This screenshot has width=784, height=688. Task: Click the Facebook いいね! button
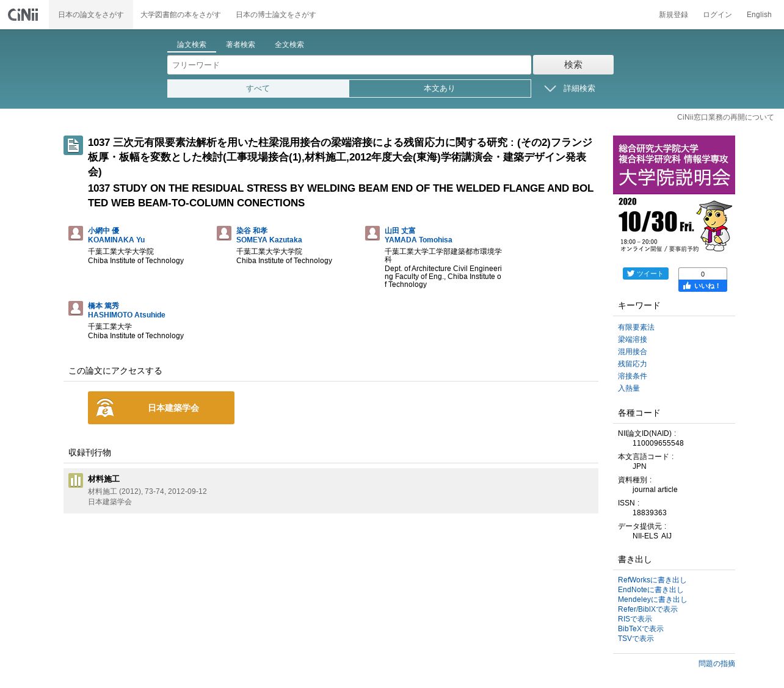[703, 286]
